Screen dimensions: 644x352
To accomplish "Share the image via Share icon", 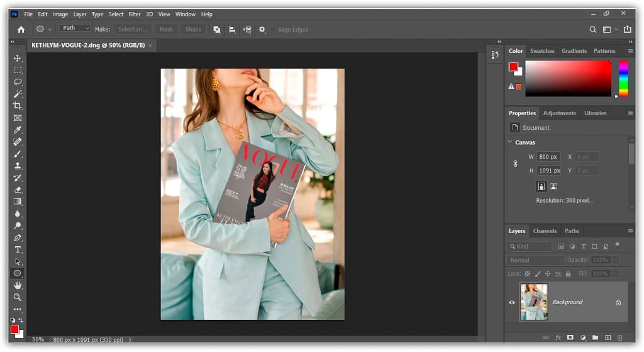I will [x=627, y=29].
